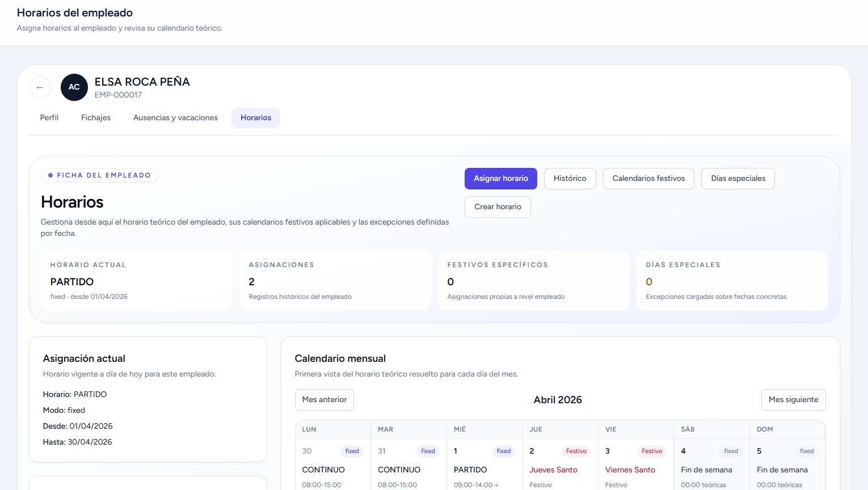This screenshot has height=490, width=868.
Task: Click the Crear horario button
Action: (x=498, y=207)
